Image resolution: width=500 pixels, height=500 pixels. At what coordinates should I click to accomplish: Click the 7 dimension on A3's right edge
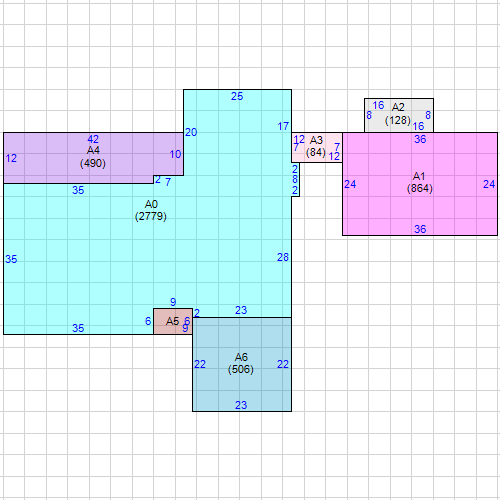(x=337, y=147)
